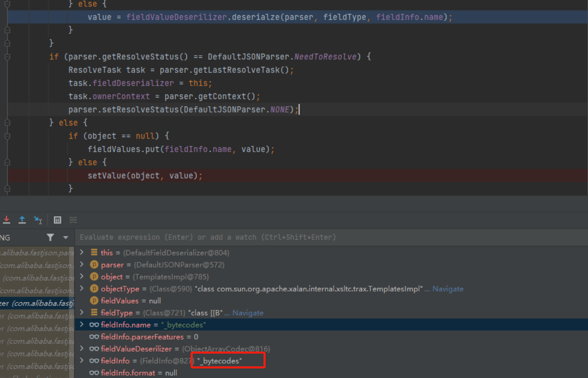The height and width of the screenshot is (378, 588).
Task: Follow the Navigate link on the objectType row
Action: click(448, 289)
